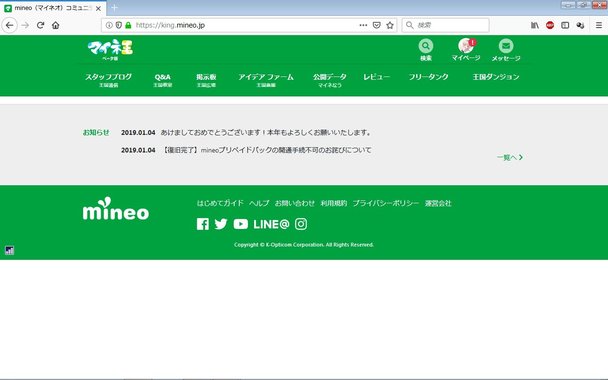The image size is (608, 380).
Task: Go back using the browser back arrow
Action: coord(10,25)
